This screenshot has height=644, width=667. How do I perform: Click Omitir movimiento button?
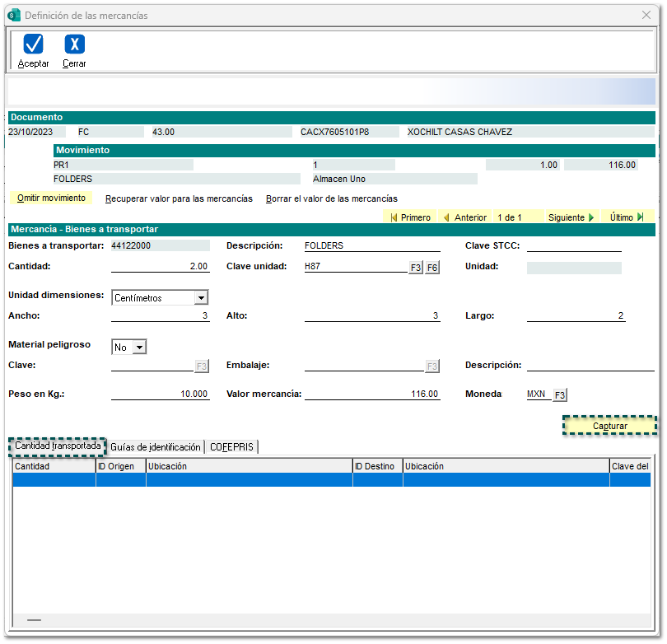pyautogui.click(x=51, y=198)
